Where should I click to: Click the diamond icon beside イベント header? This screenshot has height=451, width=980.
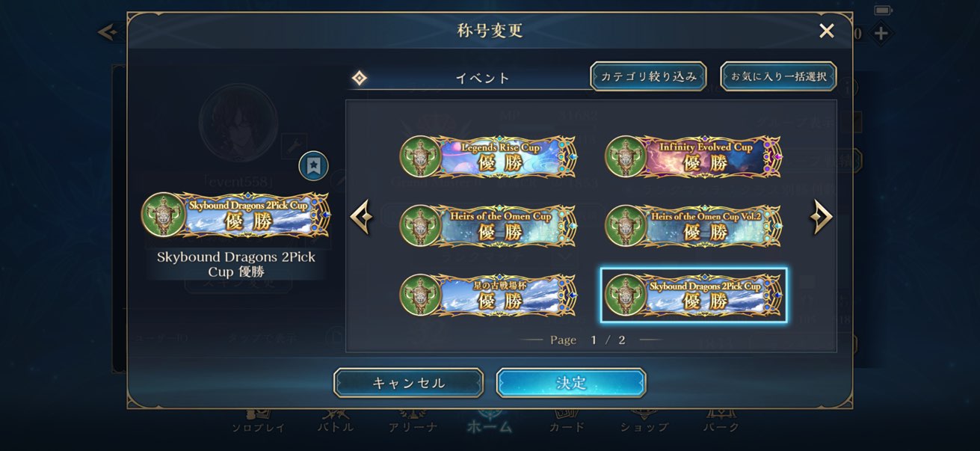coord(360,78)
